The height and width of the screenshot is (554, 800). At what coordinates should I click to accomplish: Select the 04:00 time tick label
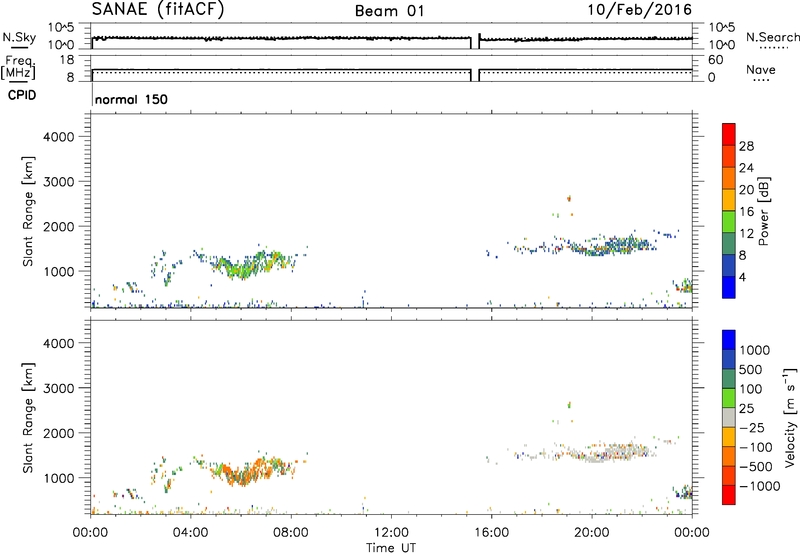pos(190,533)
